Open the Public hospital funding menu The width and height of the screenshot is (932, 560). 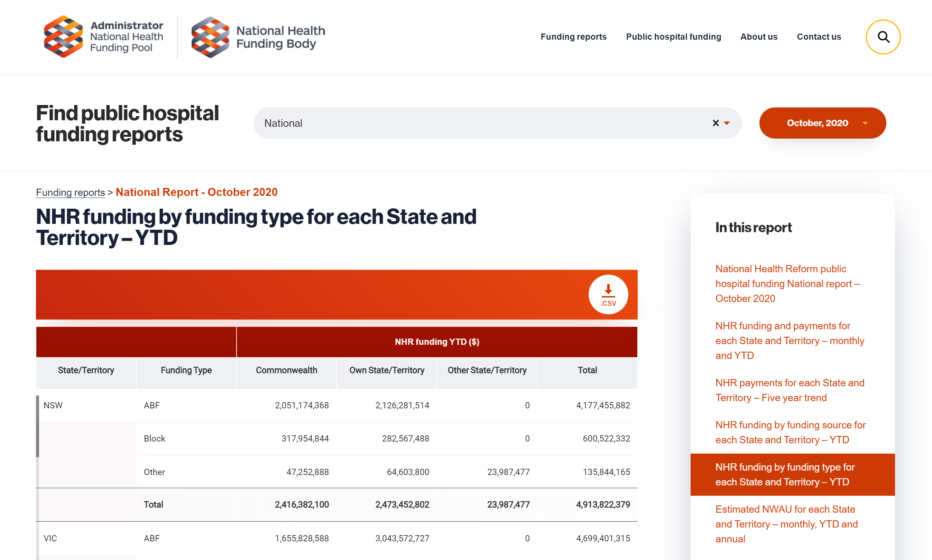coord(673,37)
